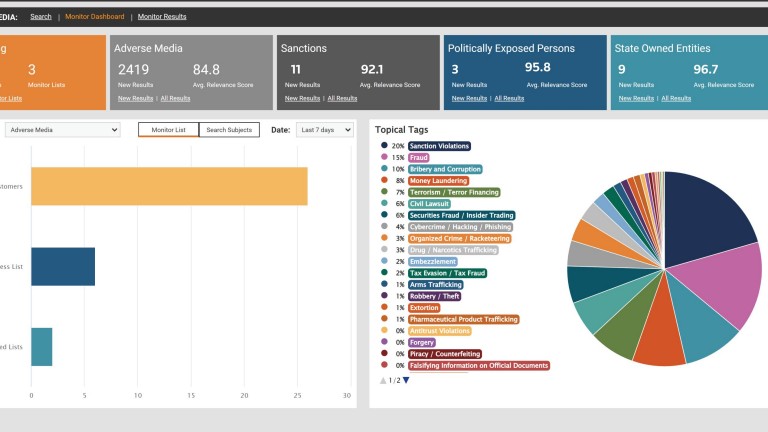Image resolution: width=768 pixels, height=432 pixels.
Task: Go to next legend page arrow
Action: [x=406, y=380]
